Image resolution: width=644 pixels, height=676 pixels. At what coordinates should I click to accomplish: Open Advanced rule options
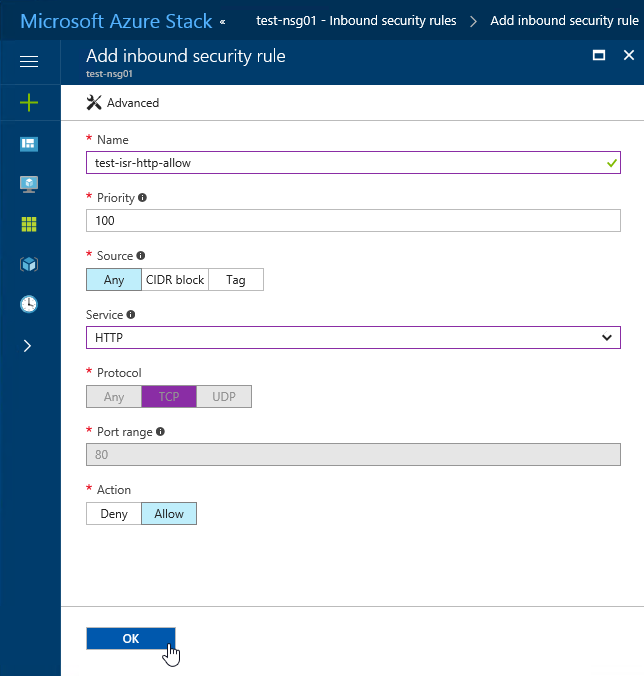(133, 103)
